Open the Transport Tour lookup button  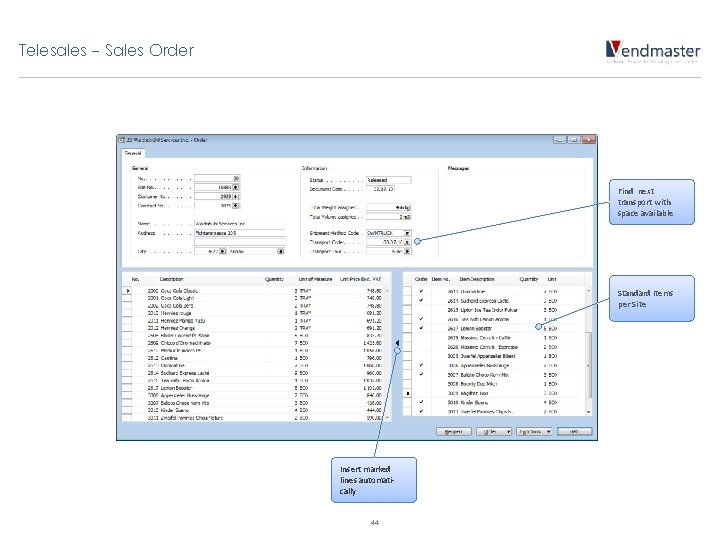pos(407,252)
